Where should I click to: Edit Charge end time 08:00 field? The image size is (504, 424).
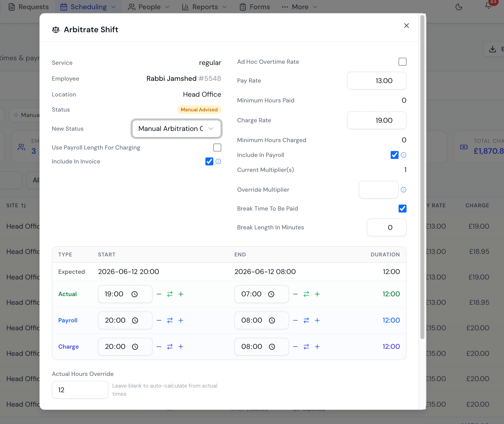click(x=261, y=347)
